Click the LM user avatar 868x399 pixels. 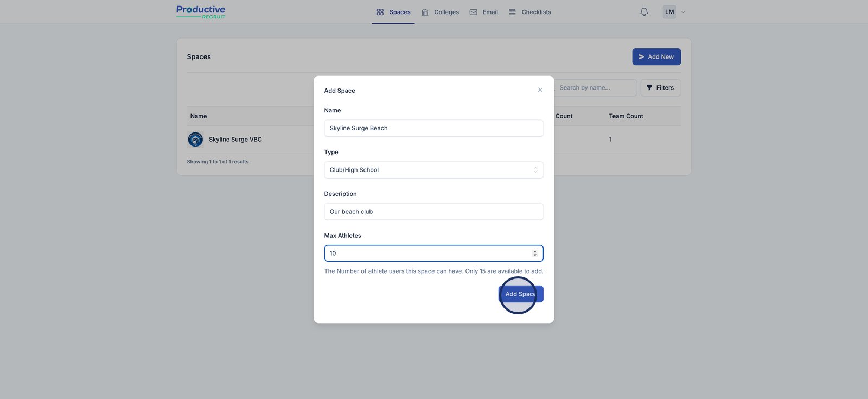click(669, 12)
